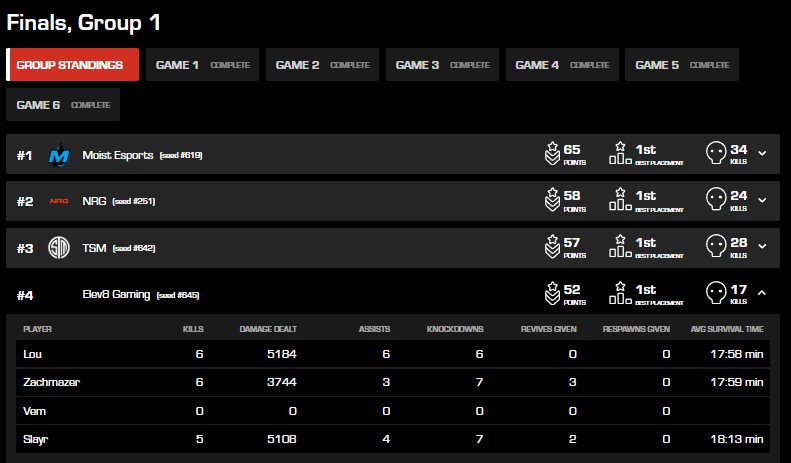The image size is (791, 463).
Task: Click the TSM team logo
Action: (x=59, y=248)
